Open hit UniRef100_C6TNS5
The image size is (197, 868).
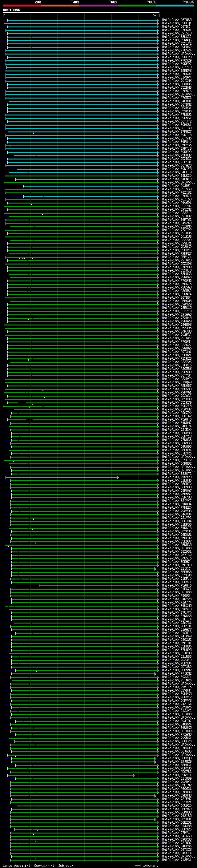point(177,20)
